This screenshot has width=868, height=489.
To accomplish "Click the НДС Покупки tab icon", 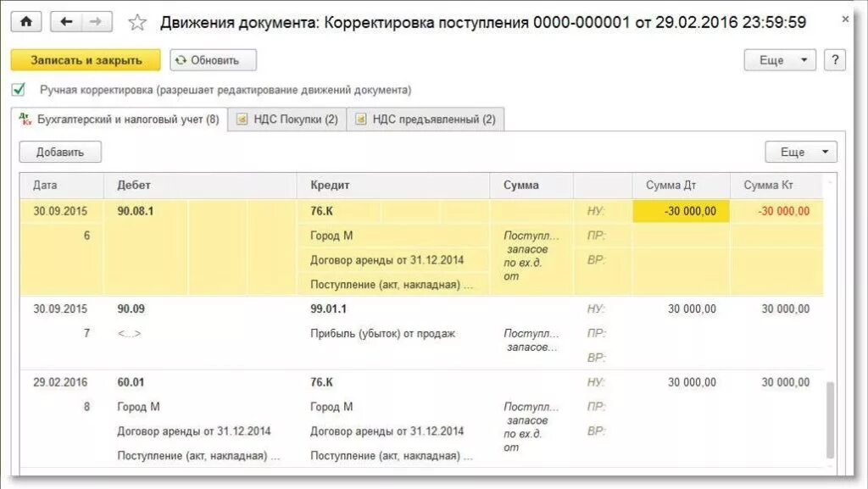I will point(242,119).
